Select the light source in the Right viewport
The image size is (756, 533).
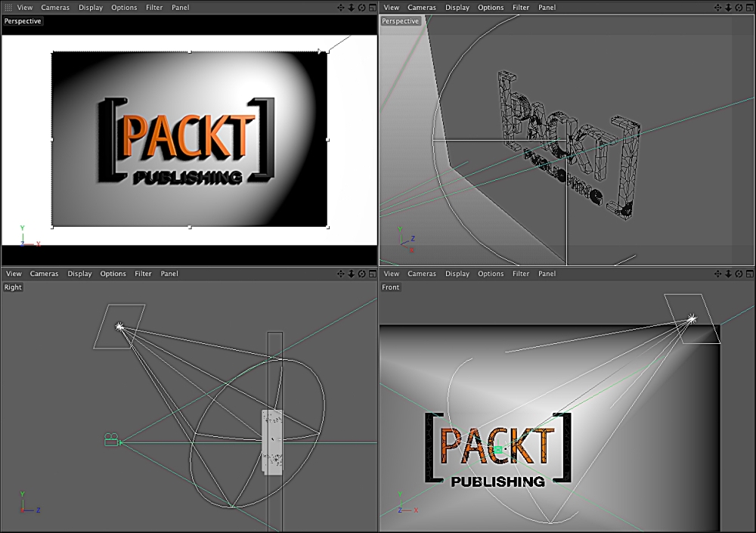pyautogui.click(x=119, y=327)
